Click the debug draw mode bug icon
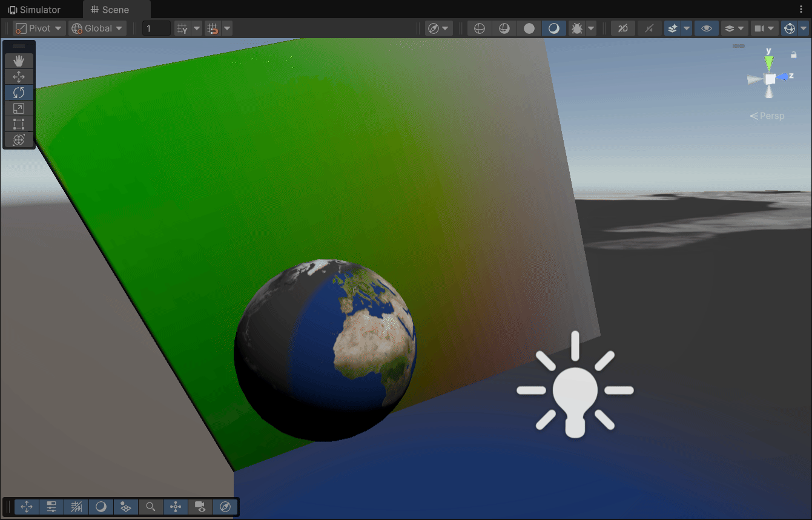Image resolution: width=812 pixels, height=520 pixels. point(577,28)
